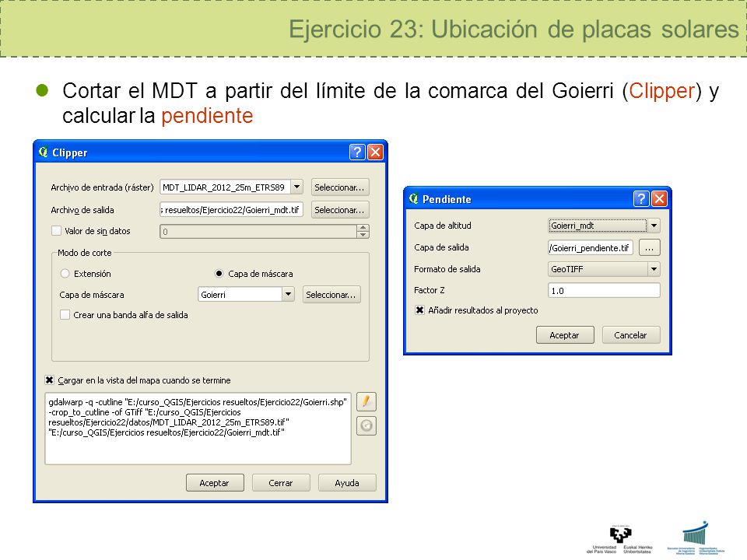This screenshot has width=747, height=560.
Task: Click the round reset icon below the pencil
Action: pos(366,425)
